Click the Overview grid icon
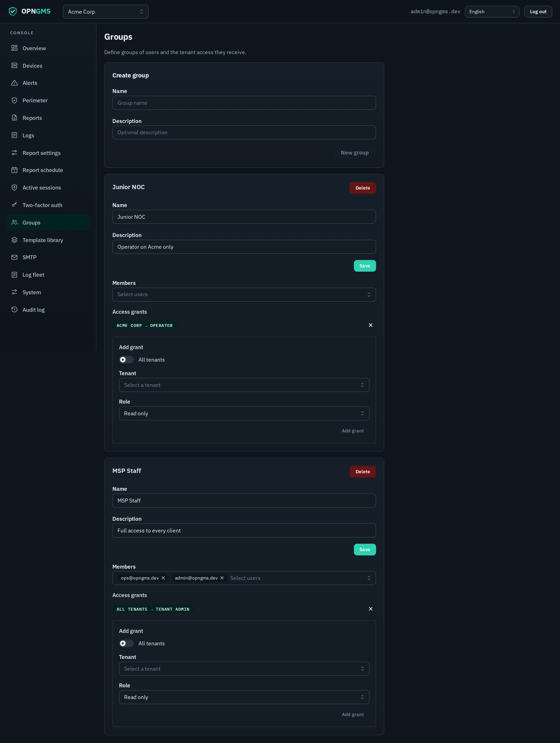The width and height of the screenshot is (560, 743). (14, 48)
